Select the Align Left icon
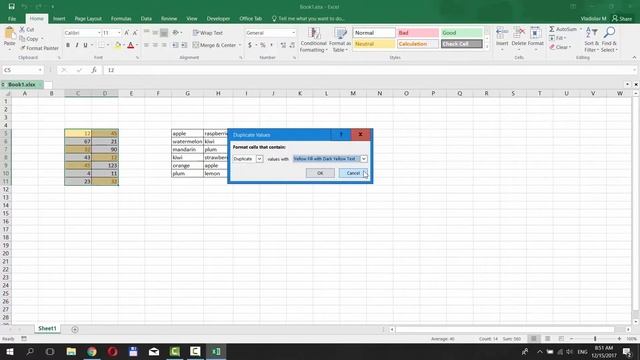 click(147, 45)
